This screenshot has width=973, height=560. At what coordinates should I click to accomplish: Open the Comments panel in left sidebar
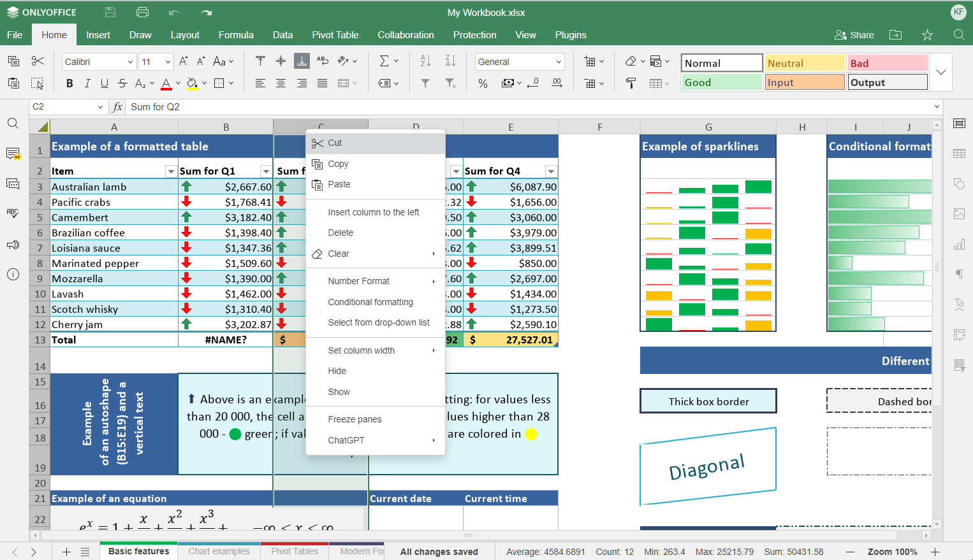13,154
